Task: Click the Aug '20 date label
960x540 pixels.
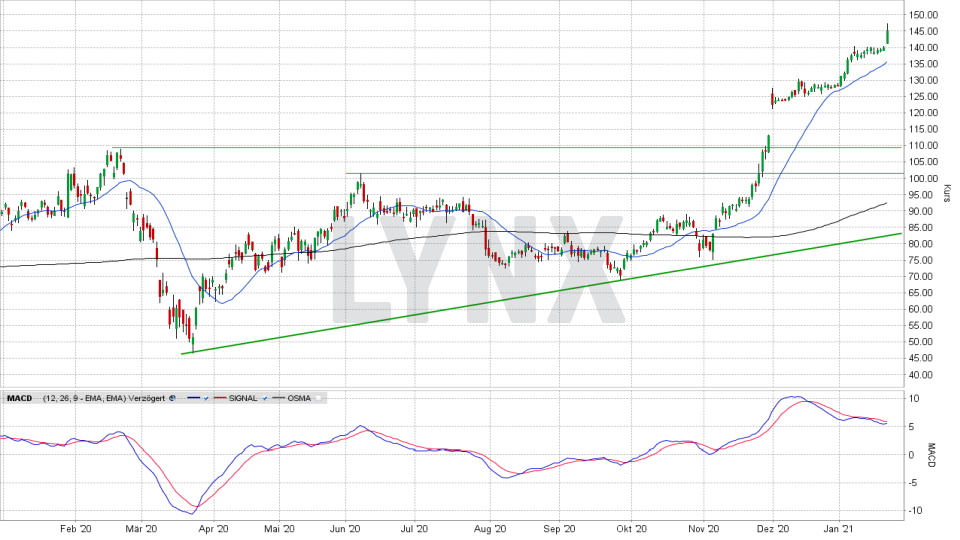Action: tap(490, 528)
